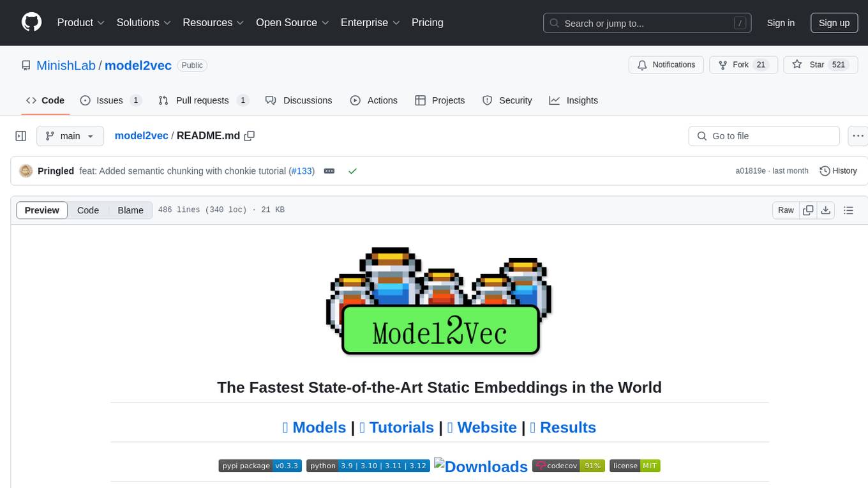Image resolution: width=868 pixels, height=488 pixels.
Task: Click the Notifications bell button
Action: coord(666,65)
